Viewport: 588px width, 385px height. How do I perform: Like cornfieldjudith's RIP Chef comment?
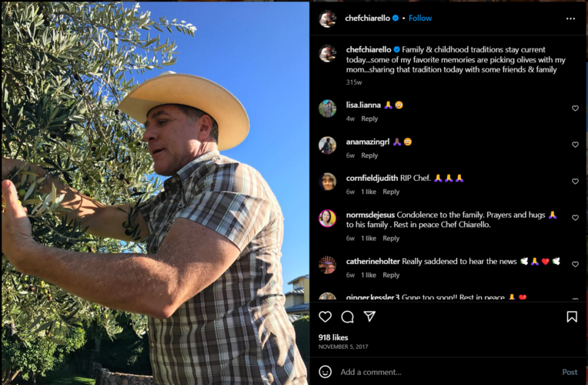pyautogui.click(x=575, y=182)
